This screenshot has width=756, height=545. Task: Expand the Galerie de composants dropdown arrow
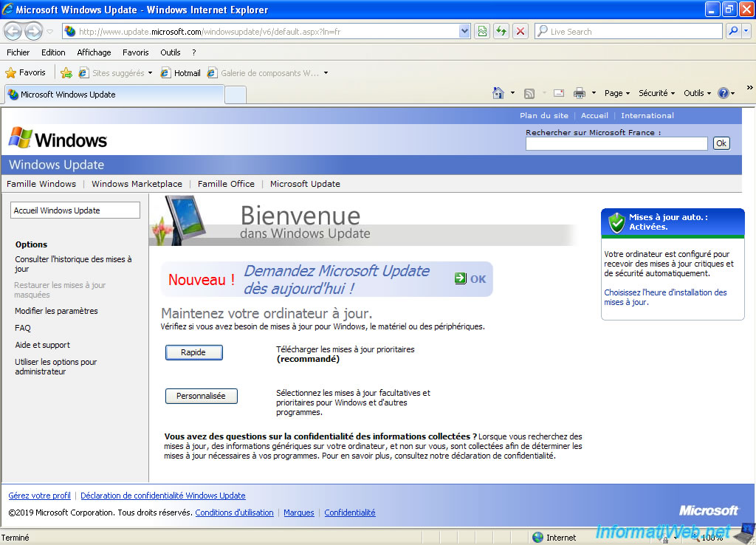(326, 73)
